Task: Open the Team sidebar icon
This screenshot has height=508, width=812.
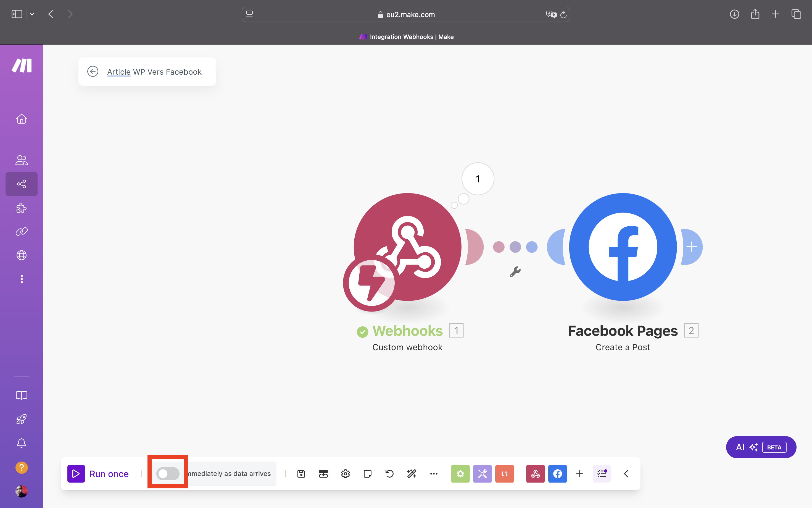Action: (x=22, y=160)
